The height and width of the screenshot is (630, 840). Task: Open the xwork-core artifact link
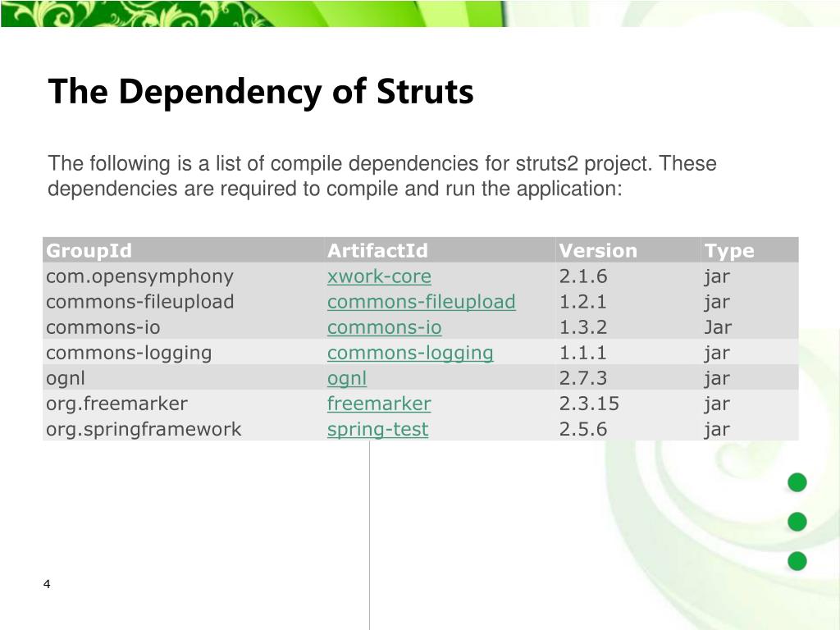pos(379,276)
